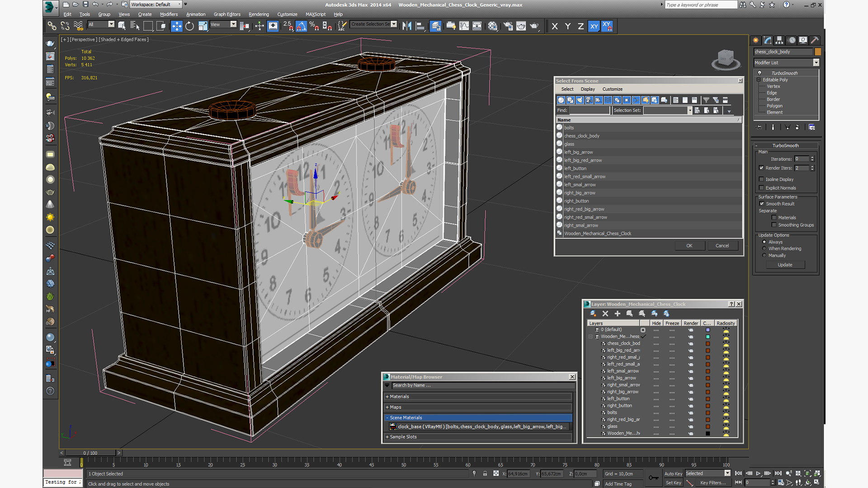
Task: Open Rendering menu
Action: pyautogui.click(x=259, y=14)
